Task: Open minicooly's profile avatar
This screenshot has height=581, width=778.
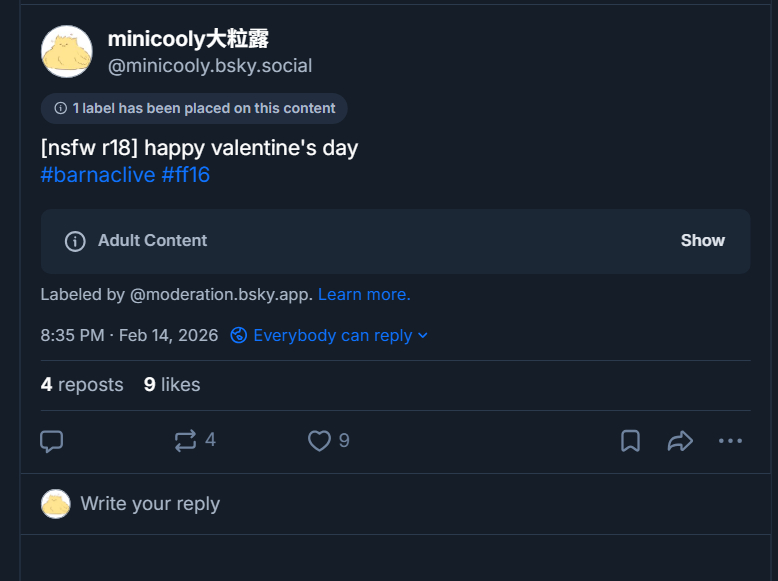Action: pyautogui.click(x=67, y=52)
